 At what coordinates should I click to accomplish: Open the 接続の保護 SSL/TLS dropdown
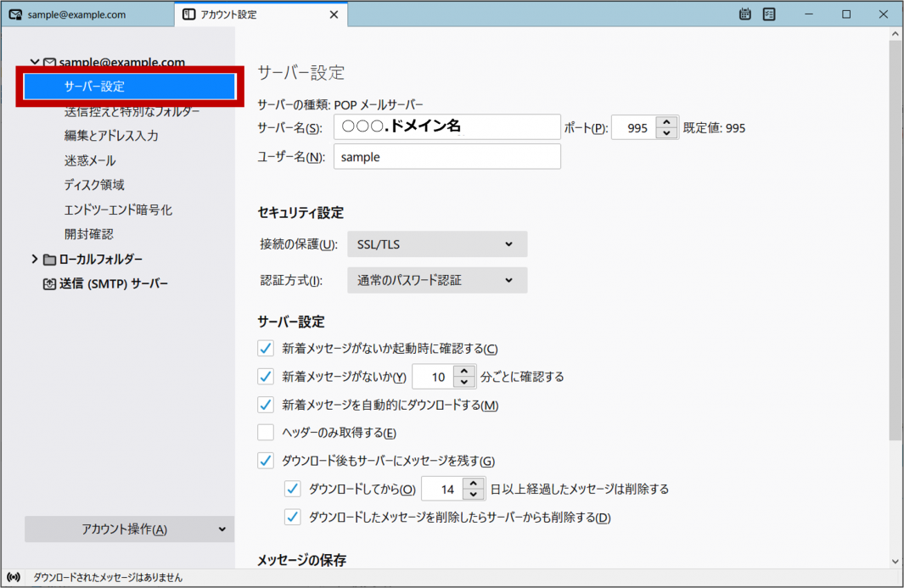(x=437, y=244)
